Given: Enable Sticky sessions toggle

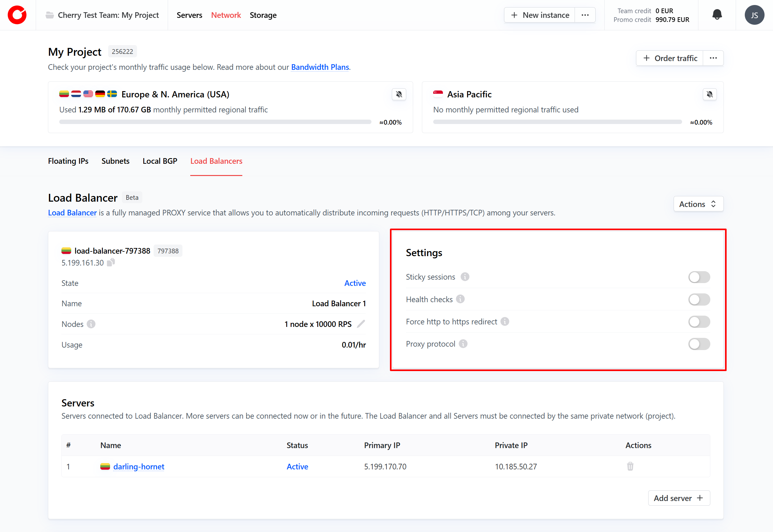Looking at the screenshot, I should tap(699, 277).
